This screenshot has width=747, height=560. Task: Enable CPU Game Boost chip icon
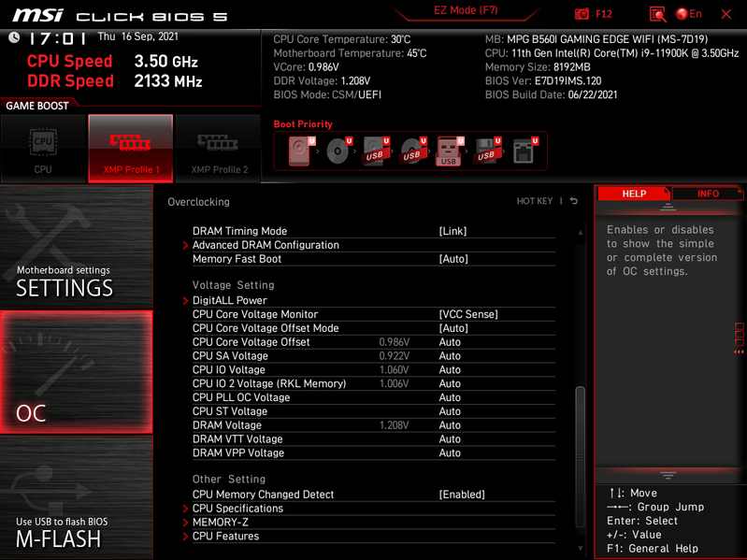pyautogui.click(x=43, y=149)
